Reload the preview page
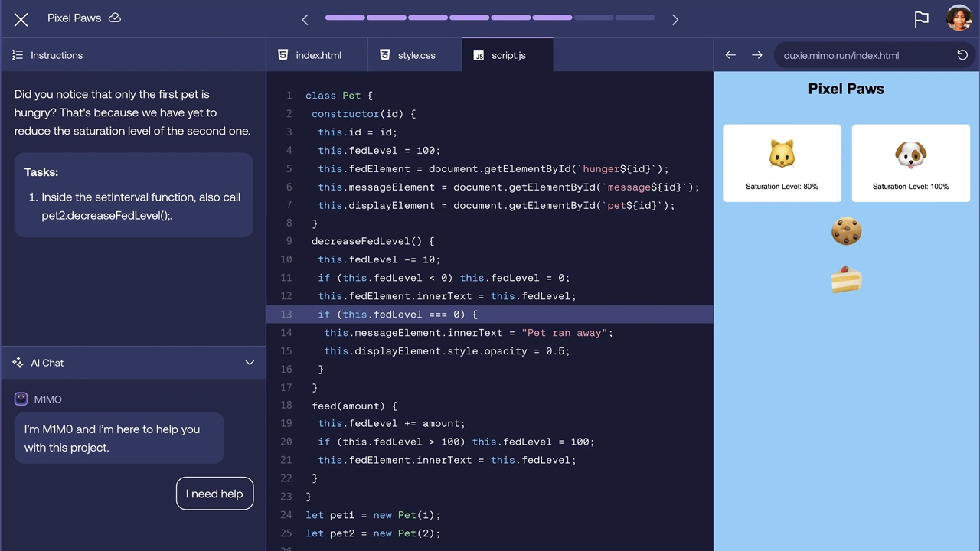980x551 pixels. pos(962,55)
